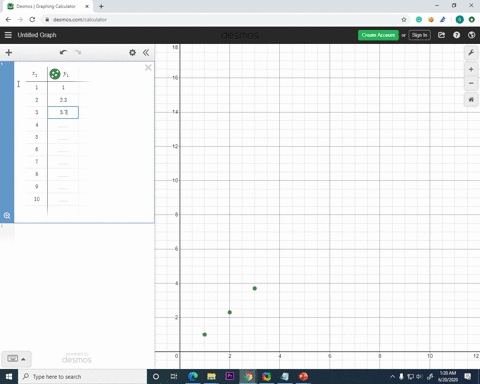Open expression list settings gear
The height and width of the screenshot is (384, 480).
[132, 53]
